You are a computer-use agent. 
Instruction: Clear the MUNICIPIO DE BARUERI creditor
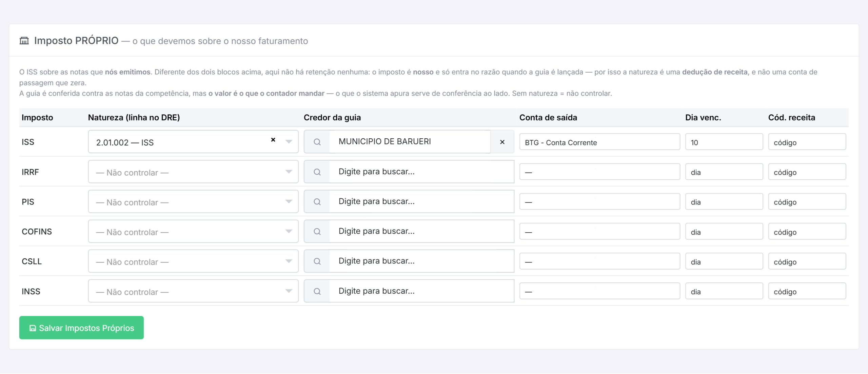click(x=502, y=142)
